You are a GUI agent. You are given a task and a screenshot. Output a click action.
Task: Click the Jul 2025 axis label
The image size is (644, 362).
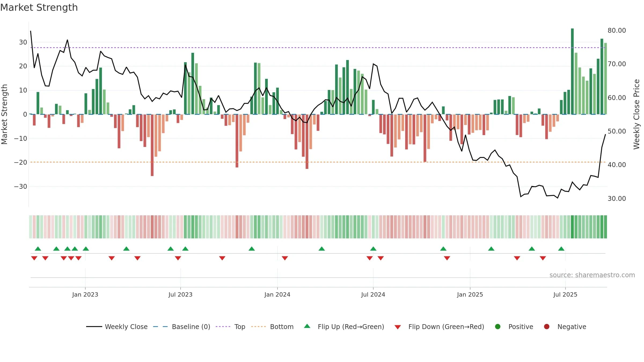pos(565,294)
